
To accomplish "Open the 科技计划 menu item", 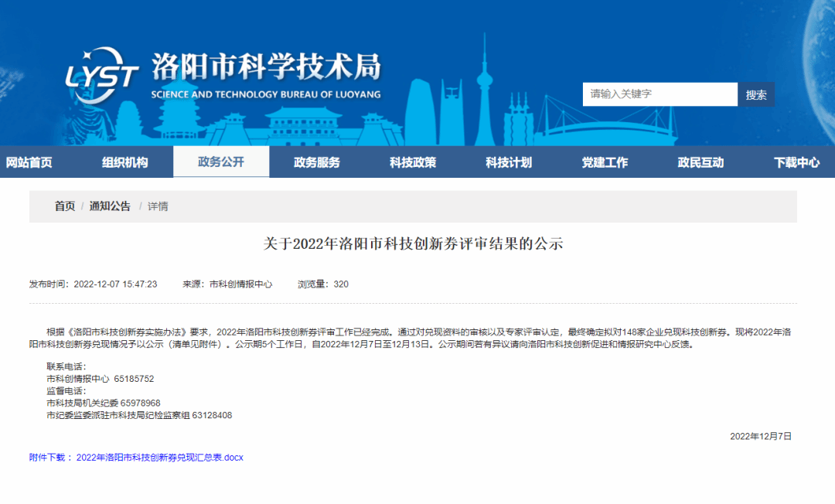I will (x=509, y=162).
